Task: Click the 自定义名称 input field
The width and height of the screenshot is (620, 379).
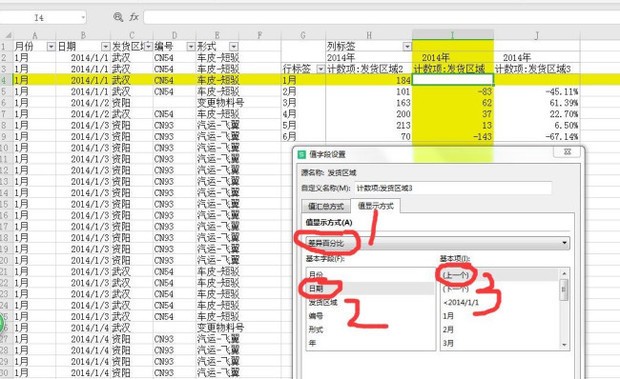Action: (452, 188)
